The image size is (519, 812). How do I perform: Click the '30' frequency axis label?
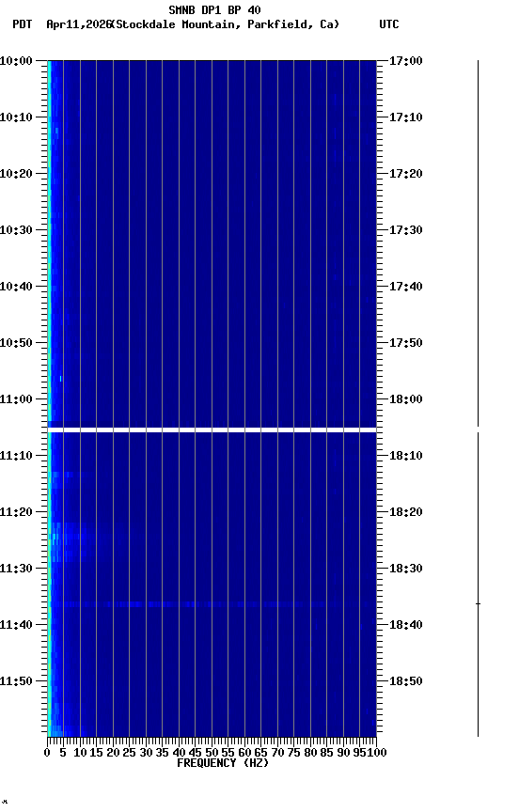coord(146,754)
